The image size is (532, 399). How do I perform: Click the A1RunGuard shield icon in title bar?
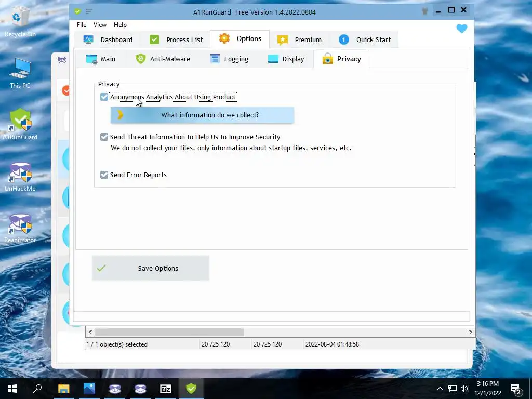point(78,11)
